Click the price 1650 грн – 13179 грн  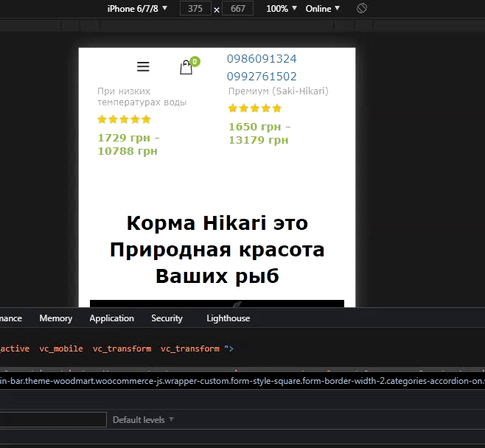click(x=259, y=133)
